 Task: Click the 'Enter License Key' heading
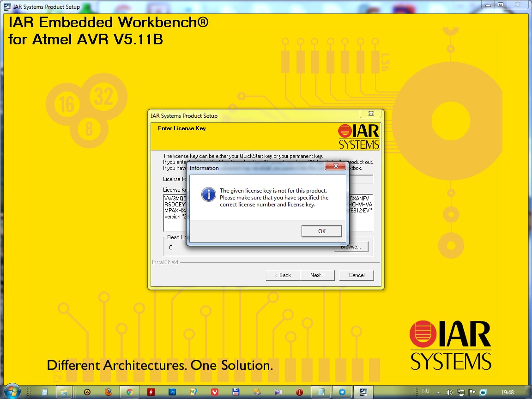(182, 128)
